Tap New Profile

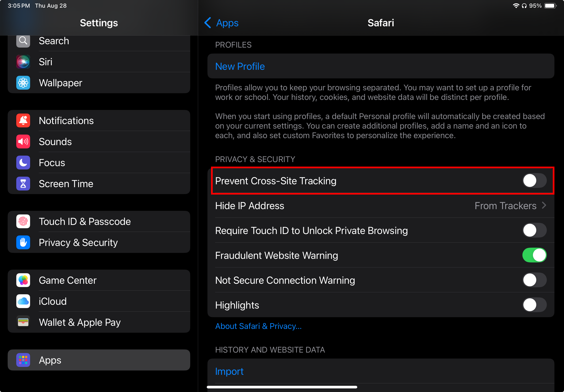click(x=240, y=66)
